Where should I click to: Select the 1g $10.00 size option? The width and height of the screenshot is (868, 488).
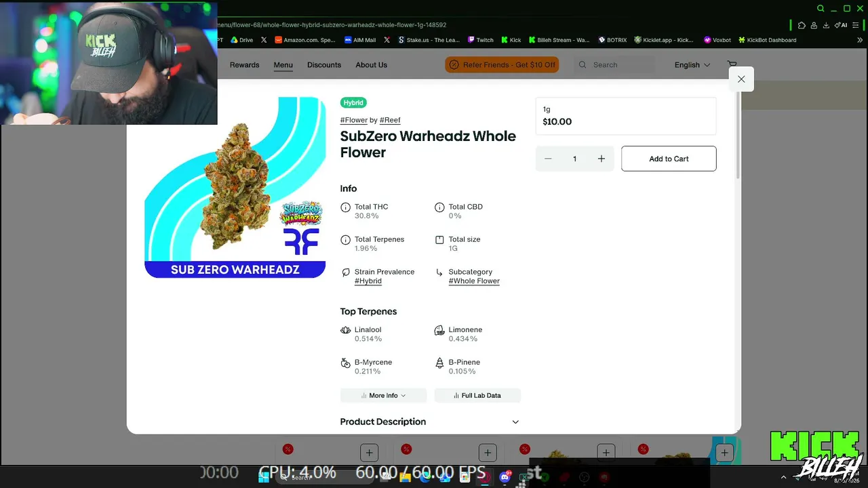(x=625, y=116)
